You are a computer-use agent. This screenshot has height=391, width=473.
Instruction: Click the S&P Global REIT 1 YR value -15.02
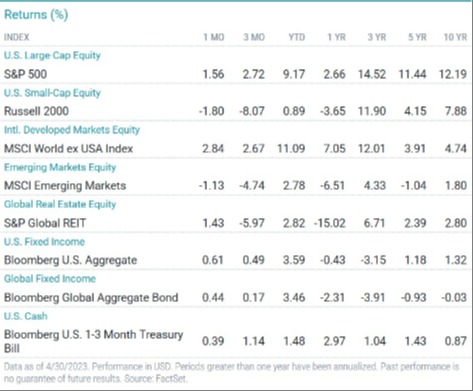click(x=329, y=223)
